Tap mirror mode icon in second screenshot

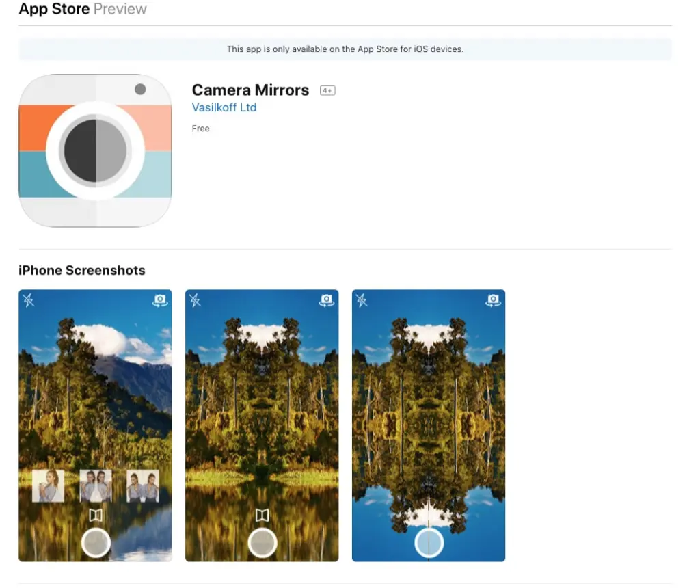click(262, 516)
